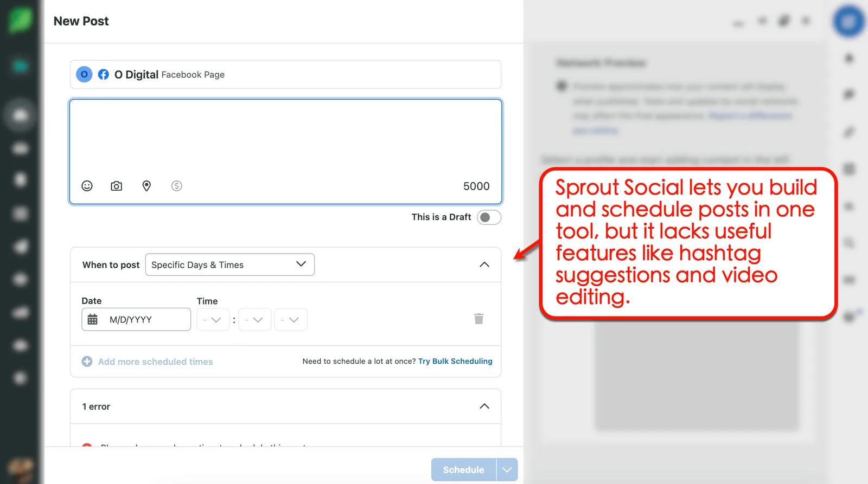Open the Schedule button's dropdown arrow

[x=507, y=470]
